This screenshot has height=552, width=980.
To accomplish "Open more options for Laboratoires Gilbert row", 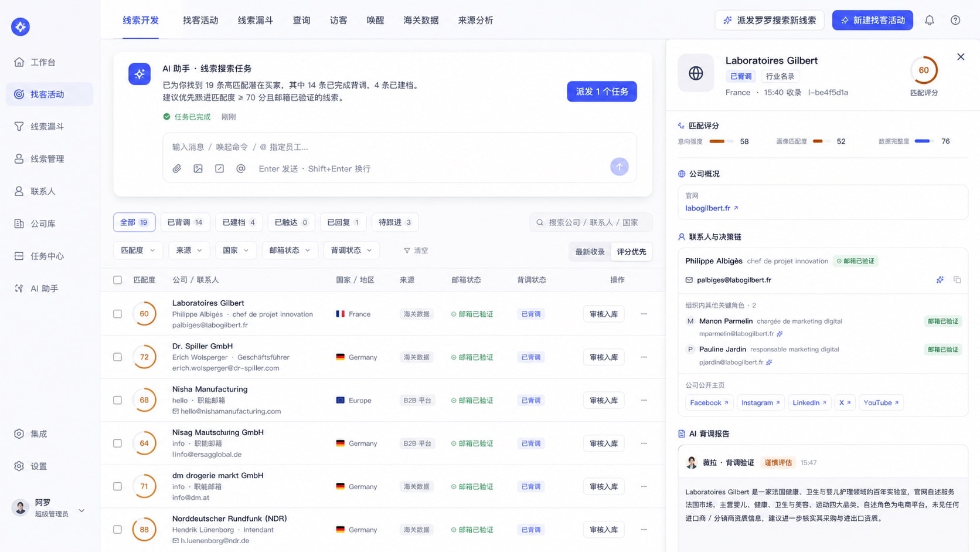I will (x=644, y=314).
